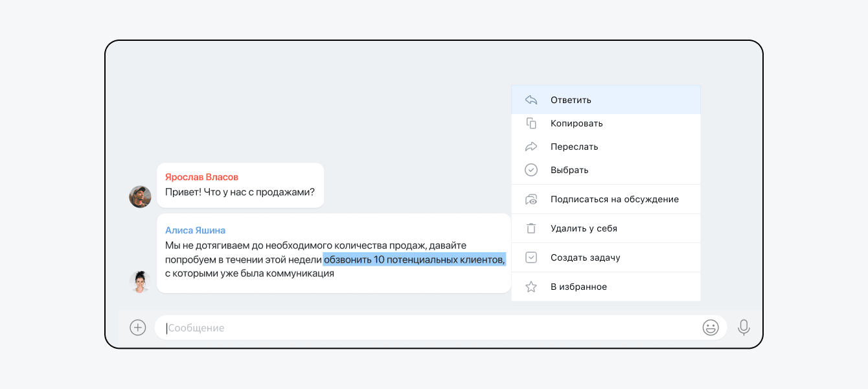Viewport: 868px width, 389px height.
Task: Click the copy icon next to Копировать
Action: (531, 123)
